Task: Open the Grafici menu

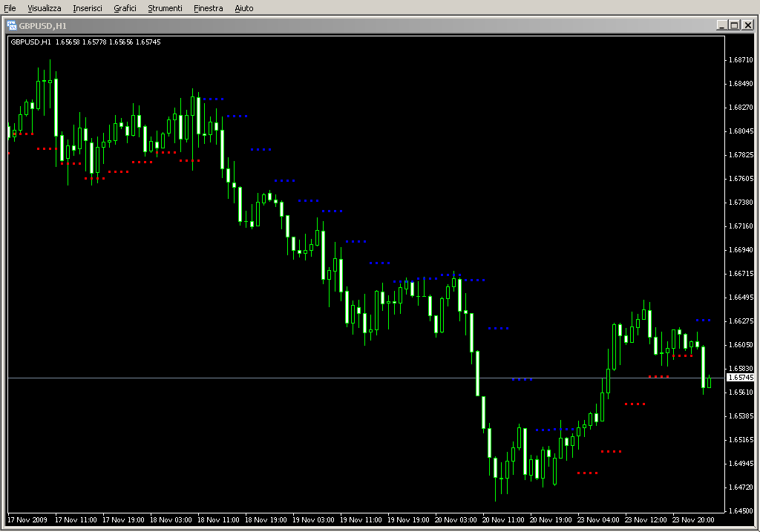Action: pyautogui.click(x=125, y=8)
